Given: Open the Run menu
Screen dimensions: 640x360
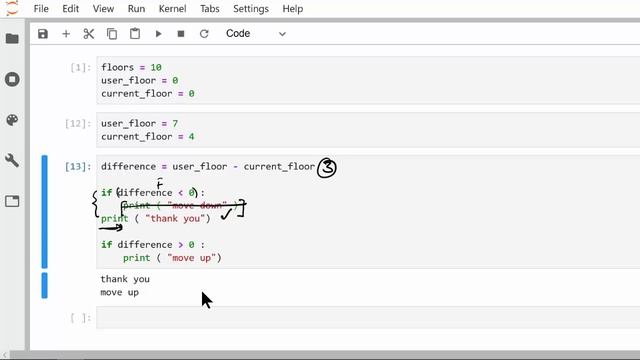Looking at the screenshot, I should (136, 9).
